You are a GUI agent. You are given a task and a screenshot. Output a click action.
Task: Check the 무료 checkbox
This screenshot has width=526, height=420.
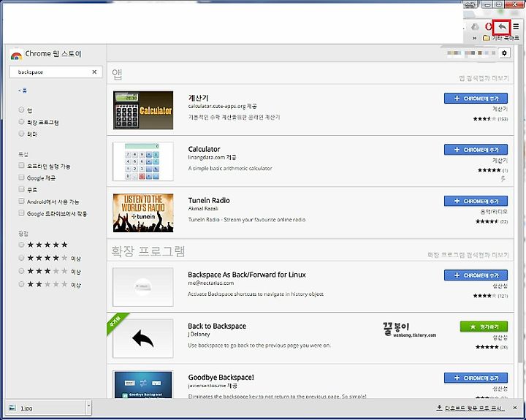21,189
